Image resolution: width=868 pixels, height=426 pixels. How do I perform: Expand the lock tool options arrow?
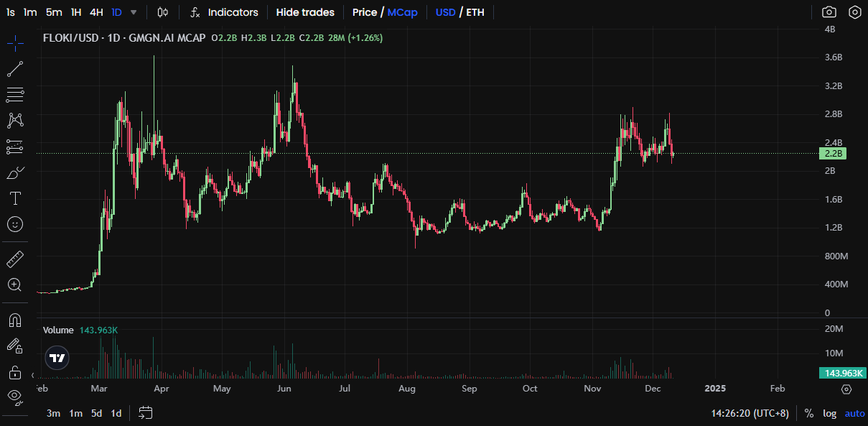[x=33, y=374]
